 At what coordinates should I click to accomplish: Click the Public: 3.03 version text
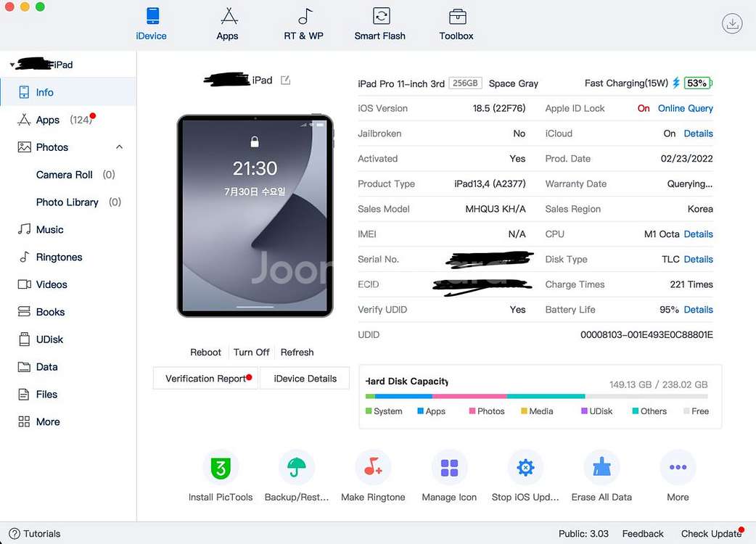click(583, 533)
